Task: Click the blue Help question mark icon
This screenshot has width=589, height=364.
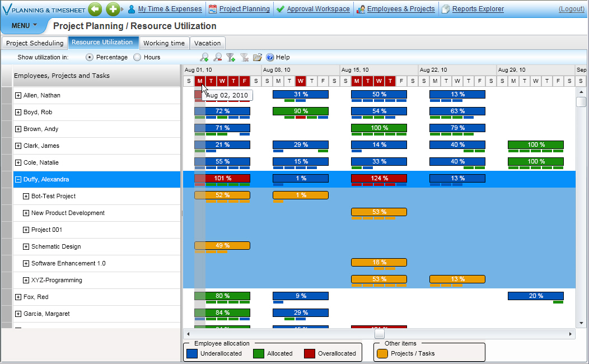Action: tap(270, 57)
